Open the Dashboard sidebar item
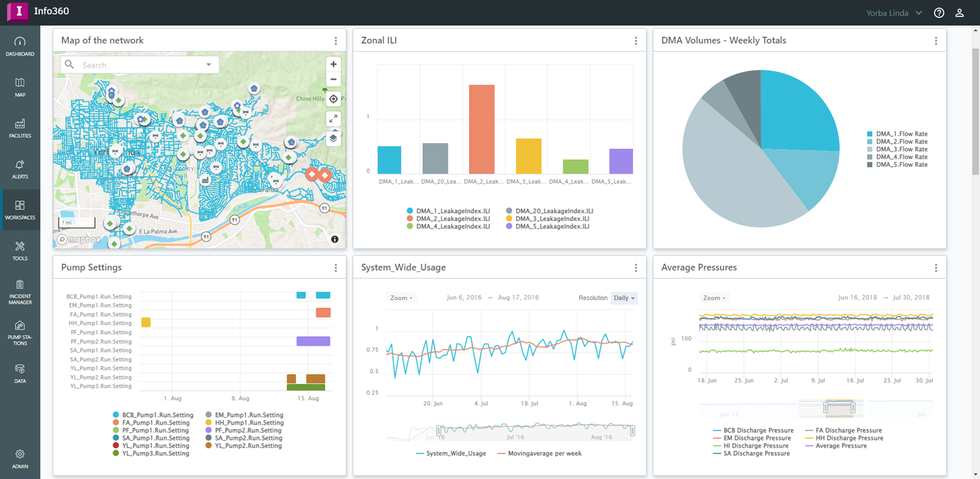This screenshot has width=980, height=479. point(20,47)
